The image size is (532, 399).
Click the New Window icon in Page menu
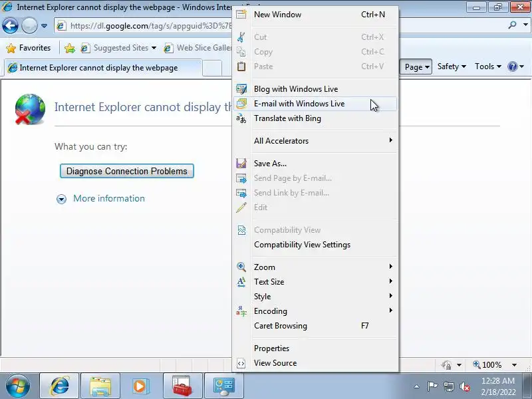(x=241, y=14)
